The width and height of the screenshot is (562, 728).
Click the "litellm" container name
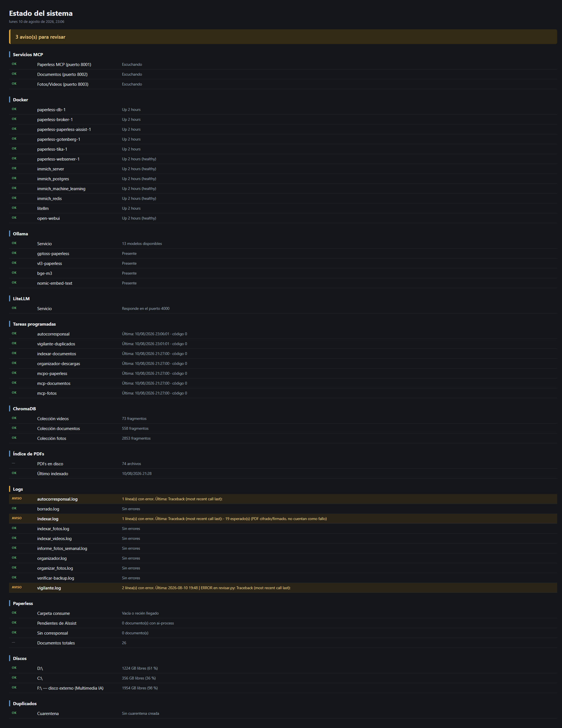(x=43, y=208)
